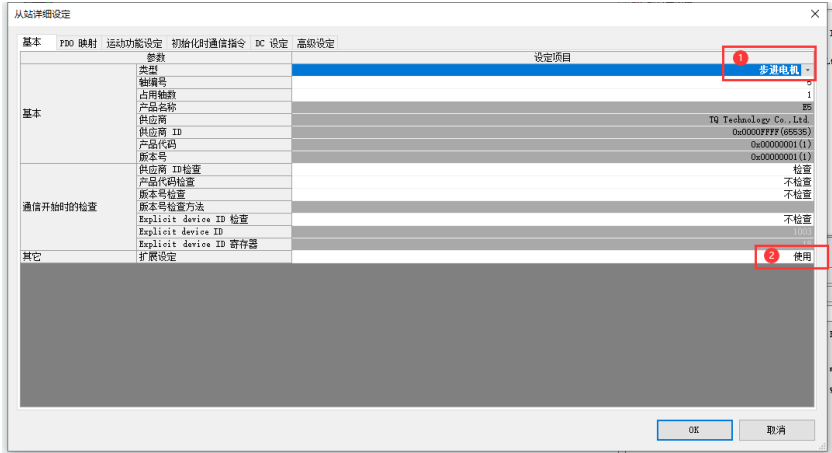Close the 从站详细设定 dialog
The height and width of the screenshot is (453, 832).
pyautogui.click(x=813, y=13)
